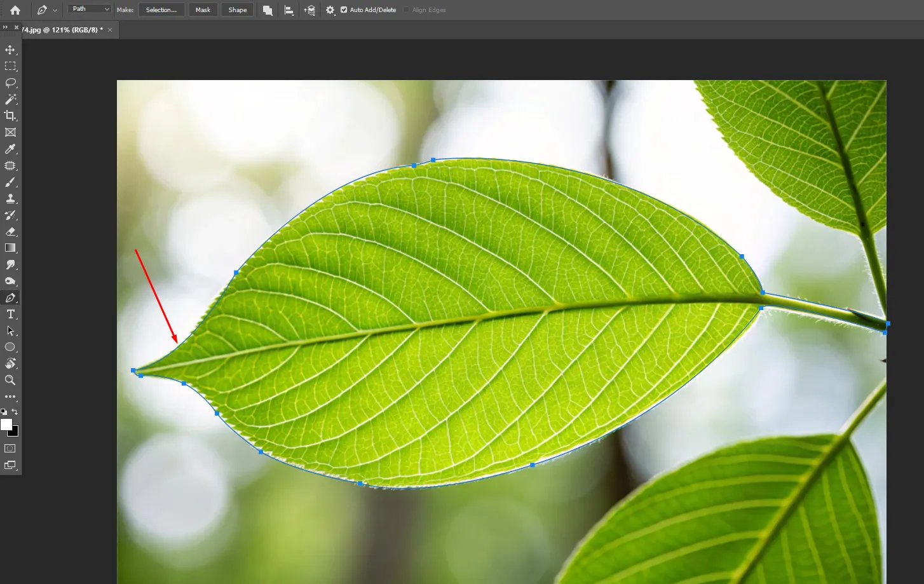This screenshot has width=924, height=584.
Task: Select the Eraser tool
Action: tap(10, 231)
